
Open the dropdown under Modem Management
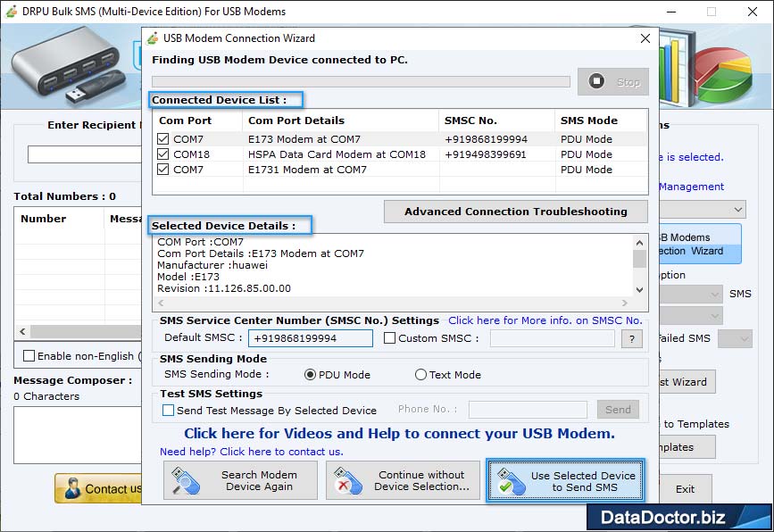click(737, 208)
